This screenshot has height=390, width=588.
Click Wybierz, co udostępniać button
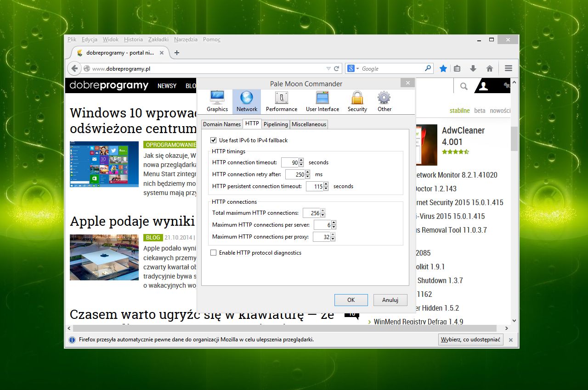[471, 340]
